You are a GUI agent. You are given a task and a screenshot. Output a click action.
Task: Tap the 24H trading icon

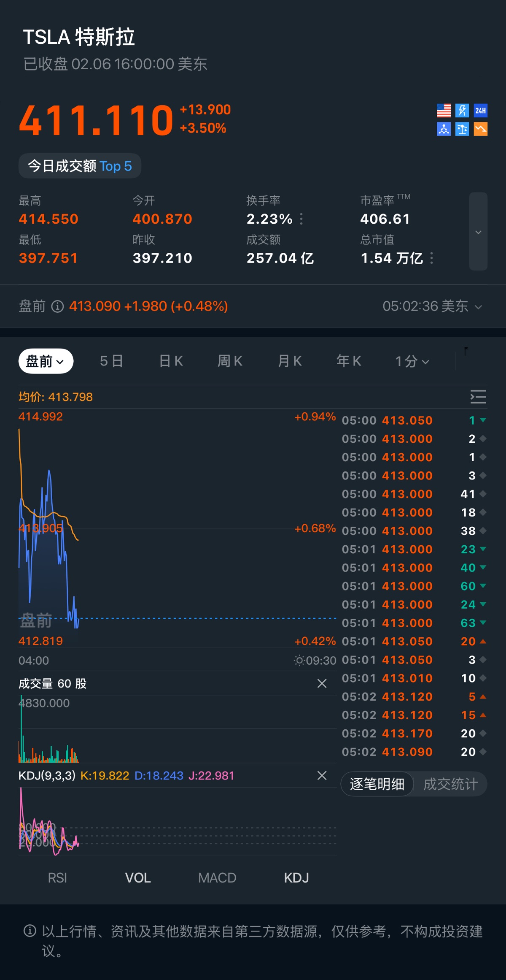[x=481, y=111]
